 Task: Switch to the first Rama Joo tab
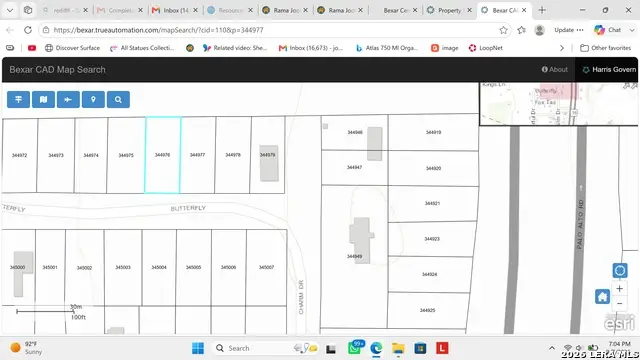(284, 10)
